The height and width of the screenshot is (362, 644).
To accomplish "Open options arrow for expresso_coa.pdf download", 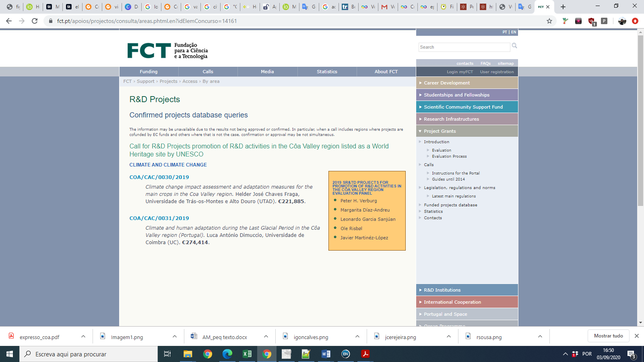I will click(83, 337).
